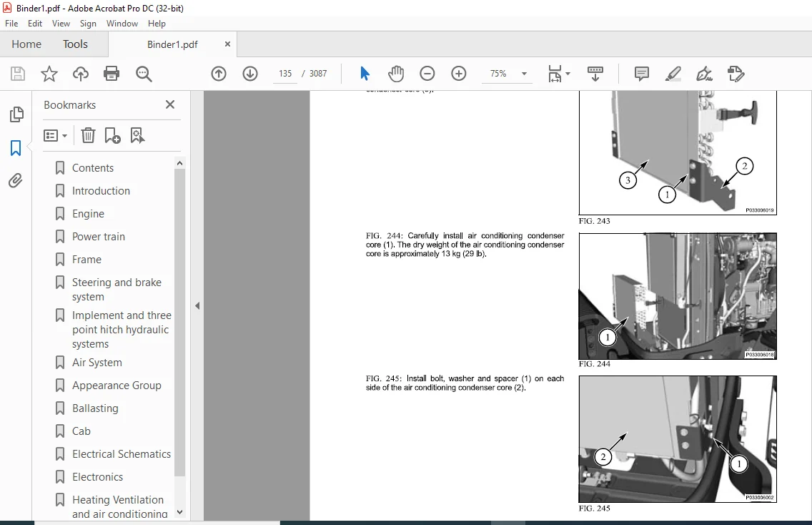Open the Attachments panel

click(16, 181)
